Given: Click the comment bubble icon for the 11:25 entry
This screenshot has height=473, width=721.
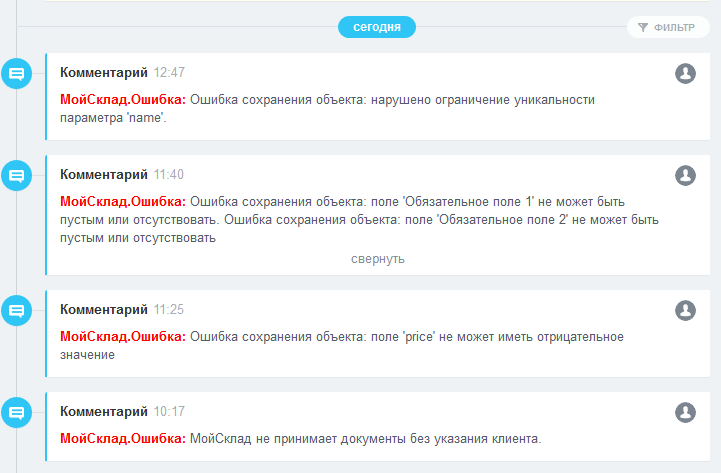Looking at the screenshot, I should (x=17, y=311).
